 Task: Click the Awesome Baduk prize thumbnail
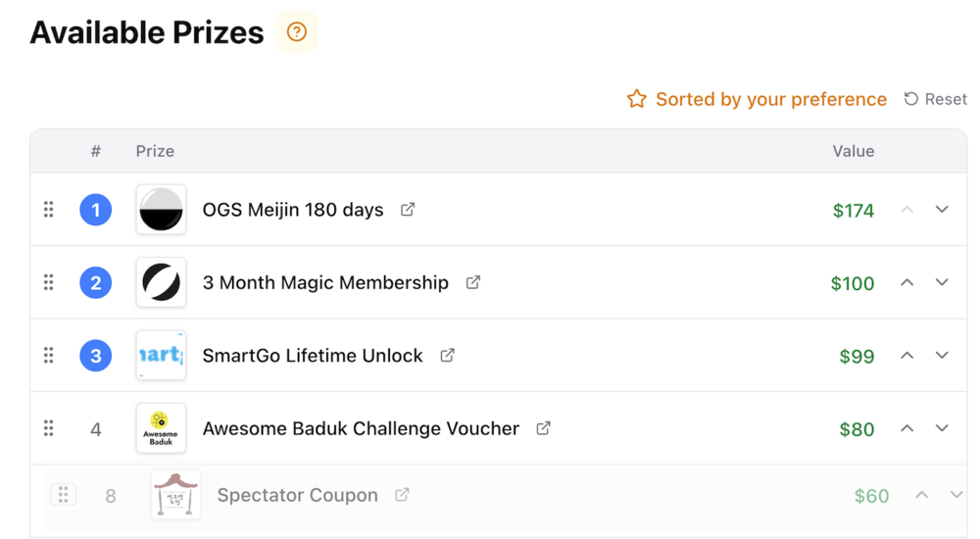pos(162,428)
